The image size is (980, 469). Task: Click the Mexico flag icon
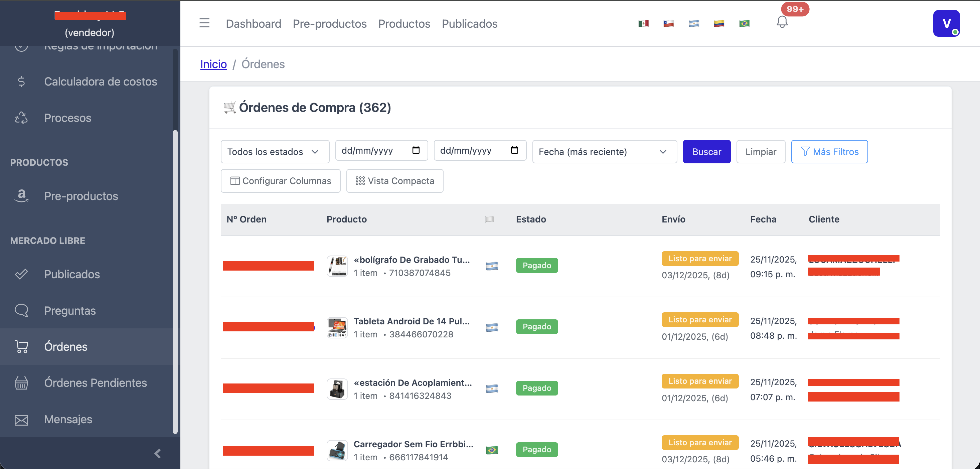[643, 23]
